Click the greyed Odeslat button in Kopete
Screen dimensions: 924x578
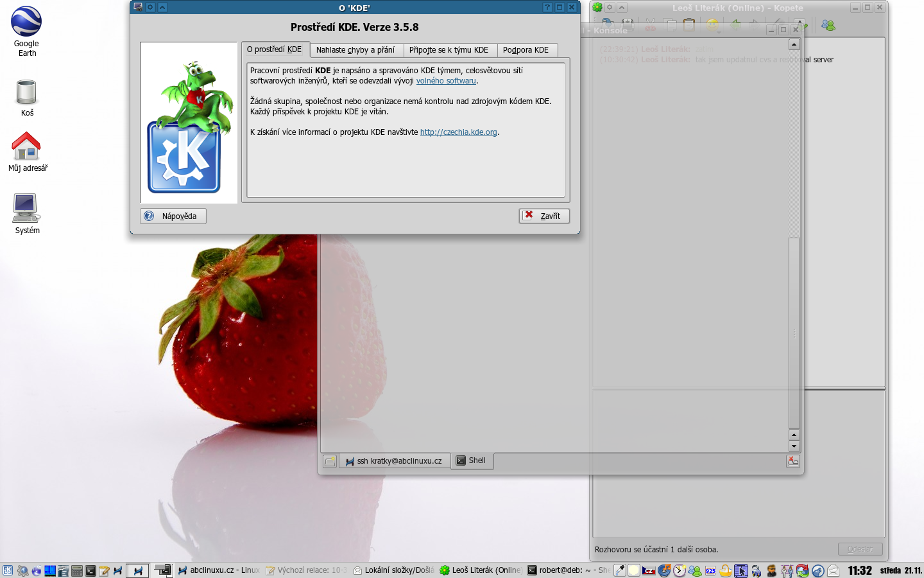(860, 549)
